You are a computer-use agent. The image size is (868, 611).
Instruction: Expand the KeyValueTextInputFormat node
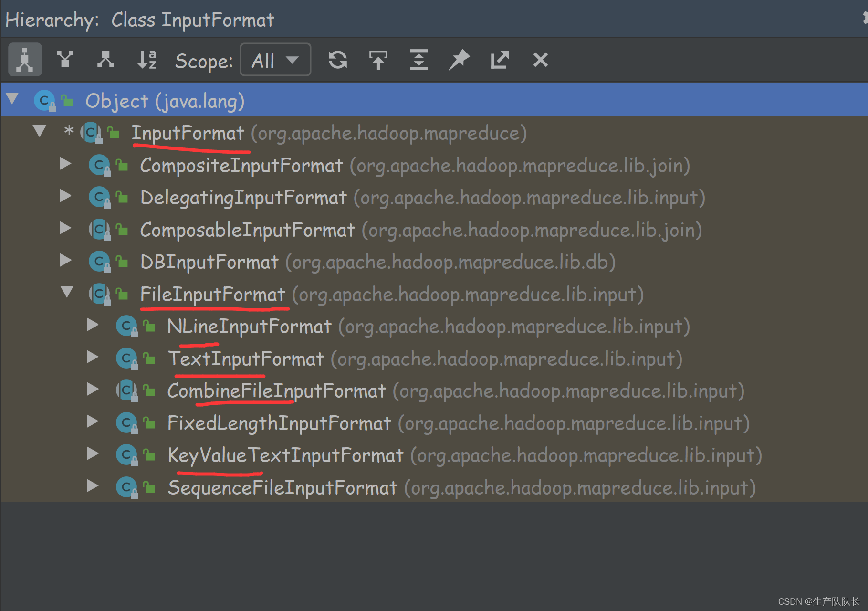[93, 454]
